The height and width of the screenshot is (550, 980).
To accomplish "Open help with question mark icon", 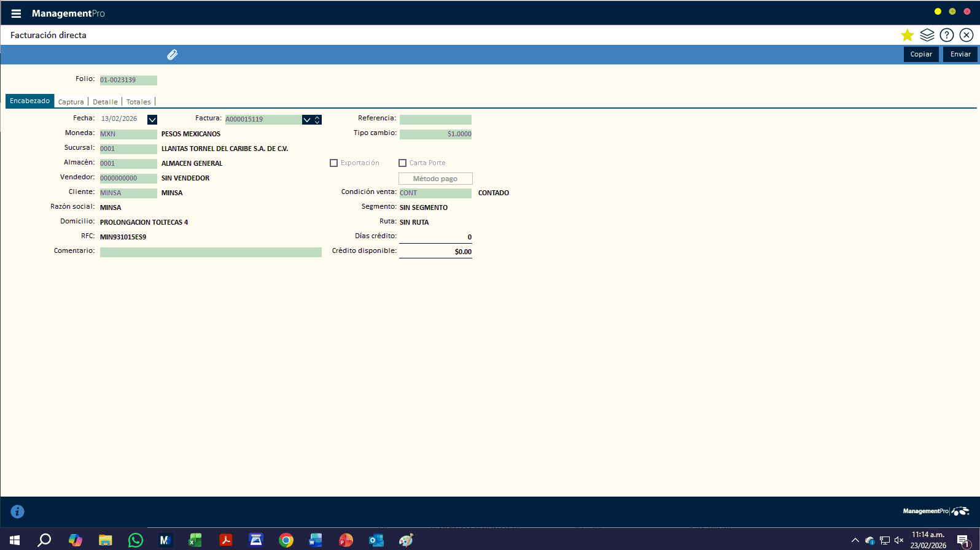I will tap(947, 35).
